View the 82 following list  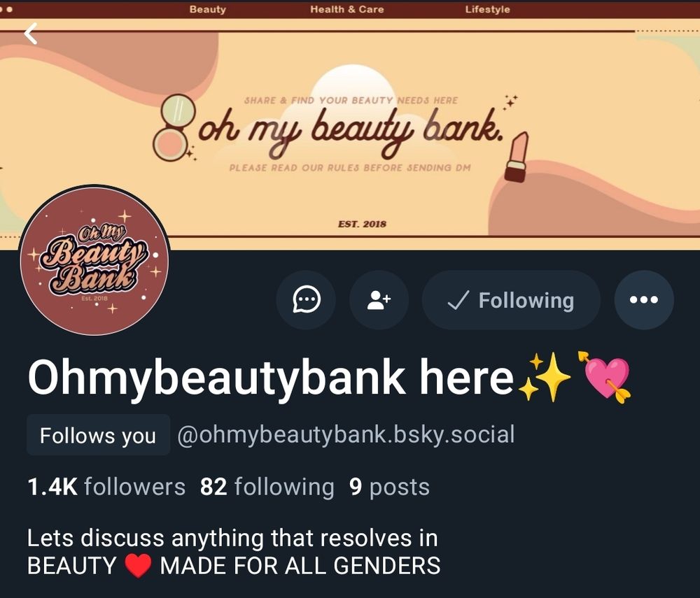pyautogui.click(x=267, y=487)
